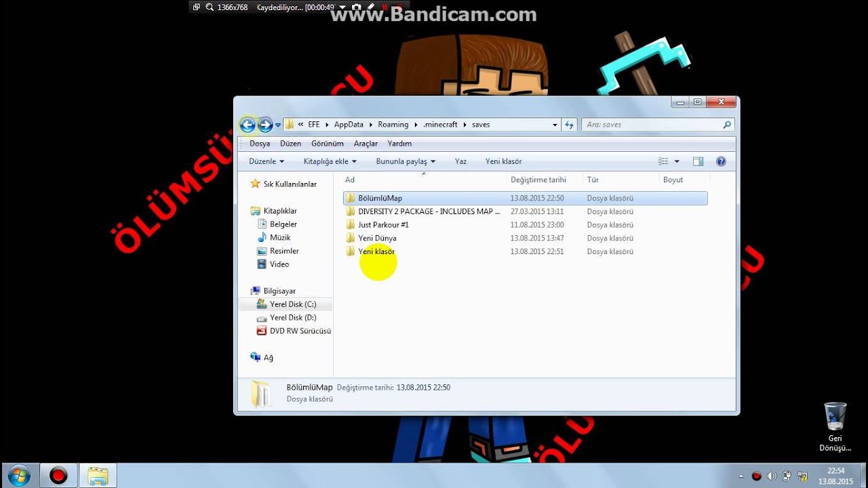
Task: Click Windows Explorer taskbar icon
Action: 98,476
